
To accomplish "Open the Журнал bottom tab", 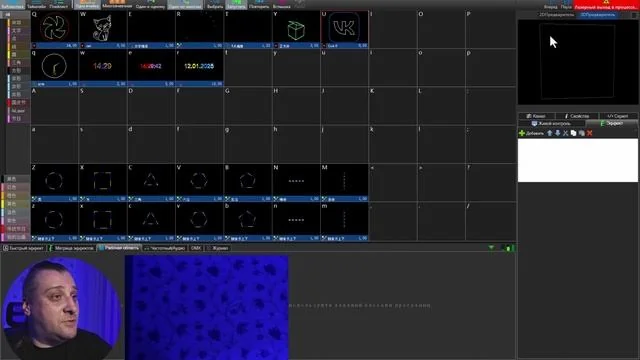I will tap(218, 248).
